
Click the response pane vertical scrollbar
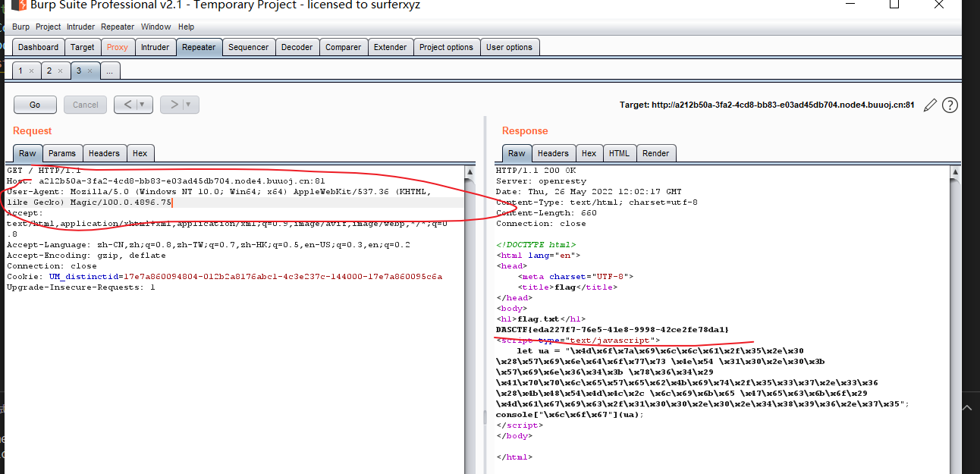point(954,319)
